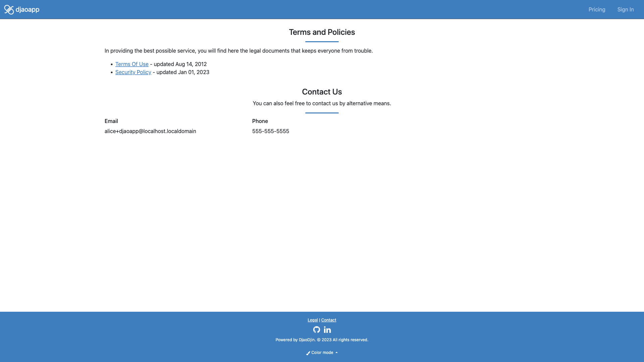This screenshot has width=644, height=362.
Task: Follow the Contact footer link
Action: 329,320
